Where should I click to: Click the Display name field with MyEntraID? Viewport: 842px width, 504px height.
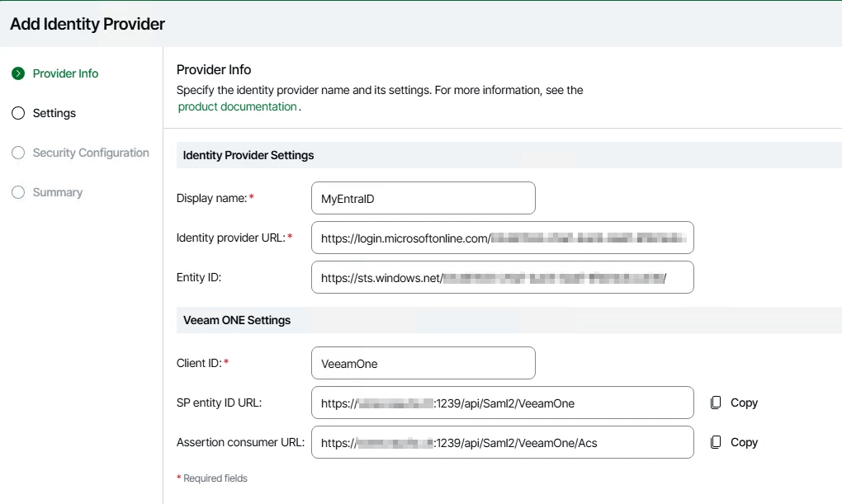423,198
